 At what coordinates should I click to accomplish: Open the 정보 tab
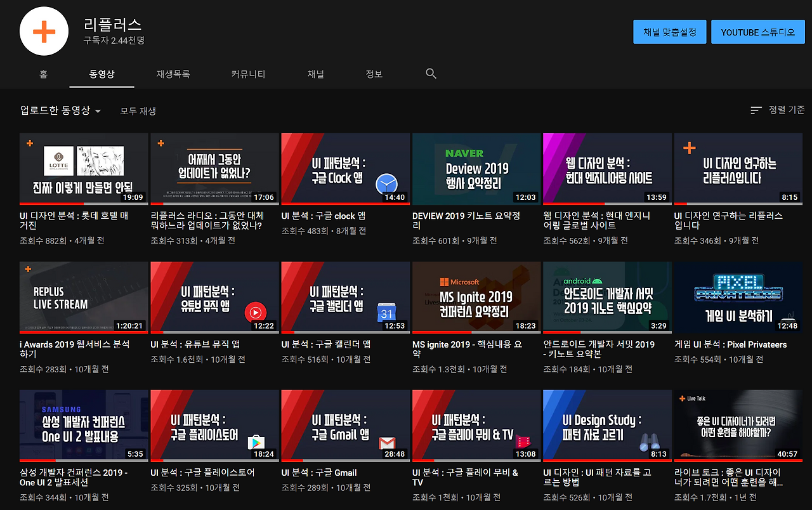pos(374,74)
